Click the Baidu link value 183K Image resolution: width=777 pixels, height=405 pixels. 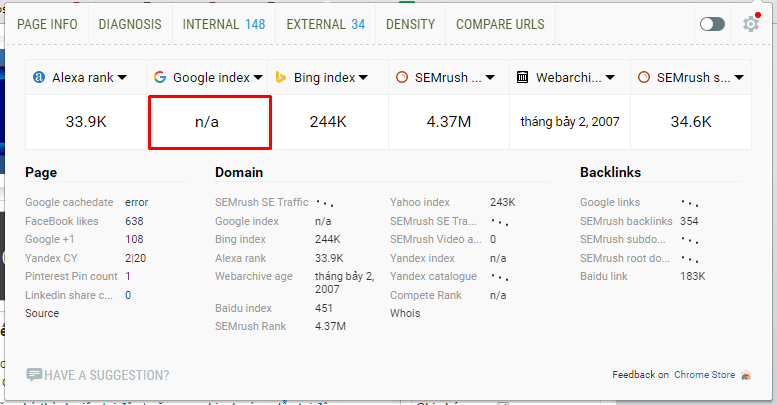693,276
